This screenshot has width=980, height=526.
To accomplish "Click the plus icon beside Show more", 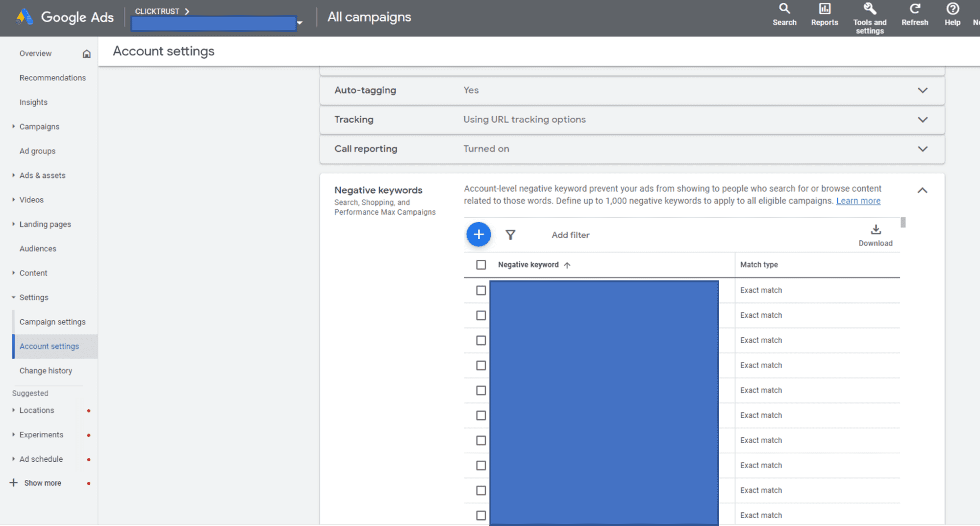I will 14,483.
